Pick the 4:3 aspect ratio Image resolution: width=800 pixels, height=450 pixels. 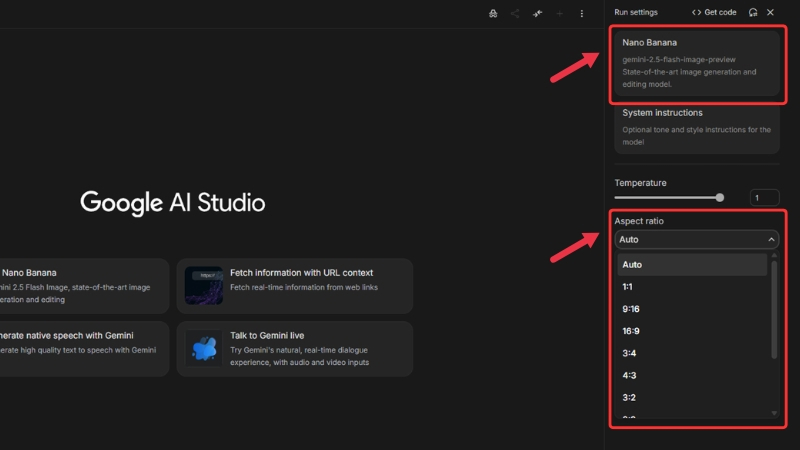[x=632, y=375]
